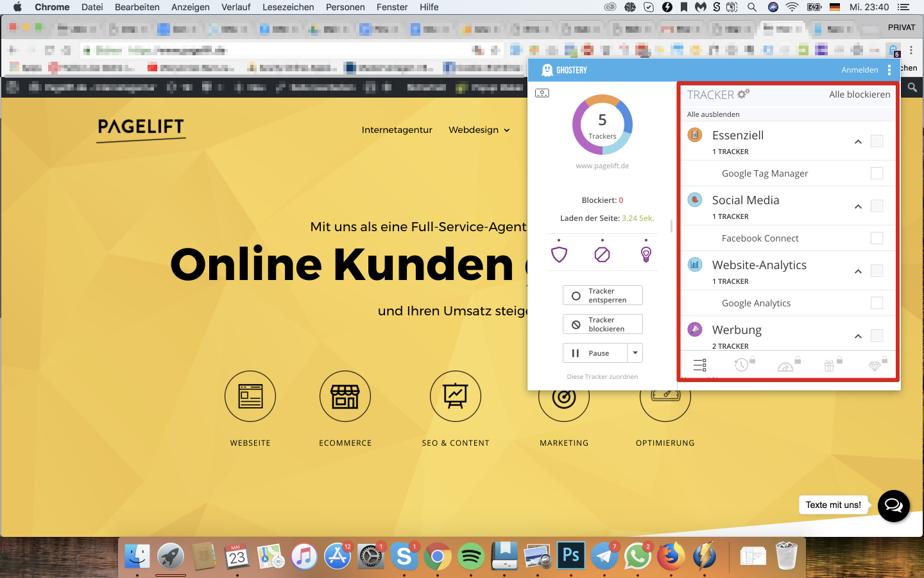Click the Ghostery extension icon in Chrome toolbar
The image size is (924, 578).
point(893,50)
